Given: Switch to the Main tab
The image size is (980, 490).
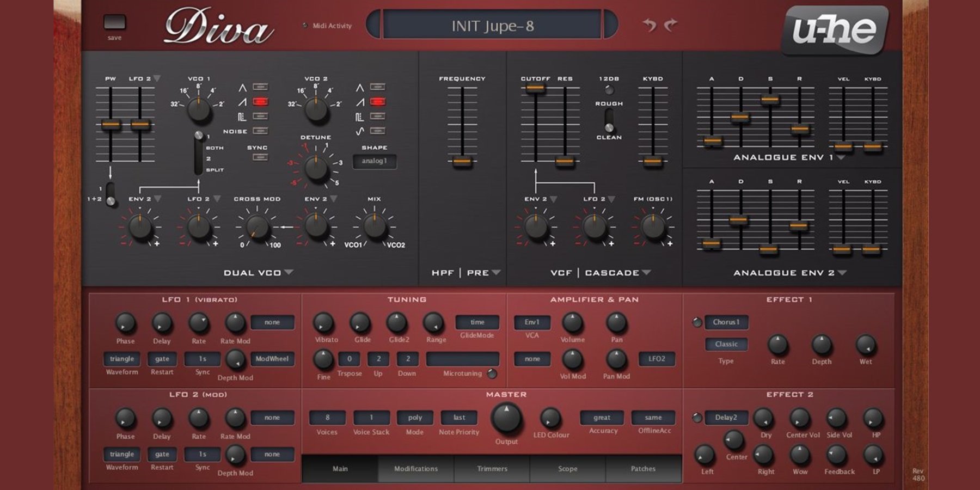Looking at the screenshot, I should click(340, 469).
